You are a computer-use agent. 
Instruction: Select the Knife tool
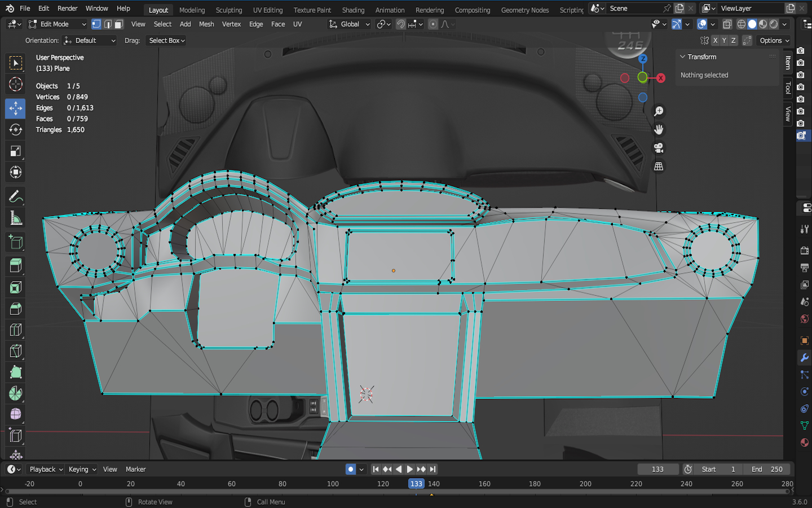[15, 351]
